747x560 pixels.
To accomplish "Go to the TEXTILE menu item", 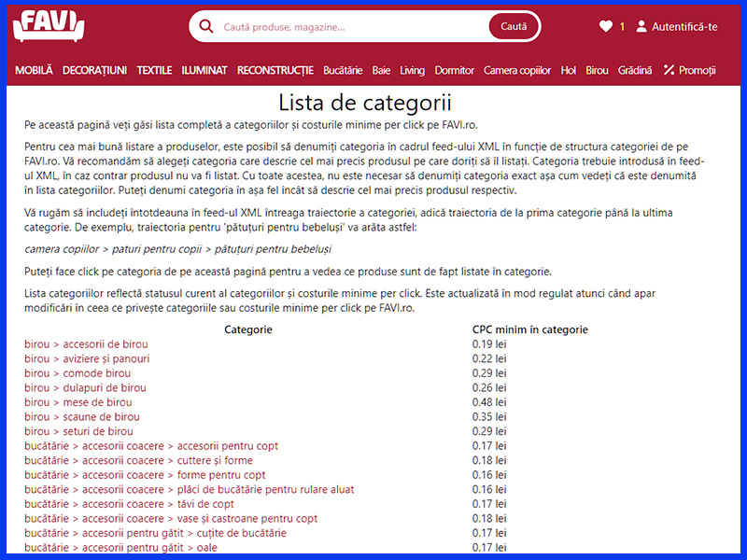I will 154,70.
